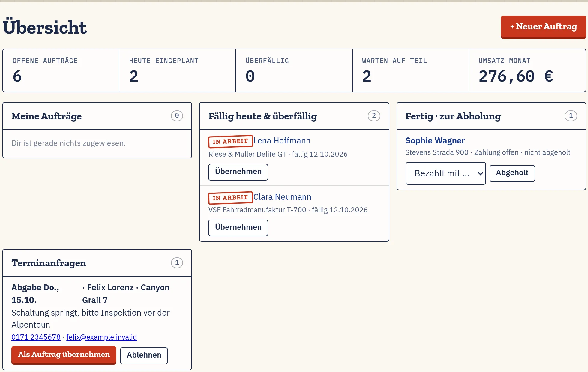Click the 'Schaltung springt' request description
The height and width of the screenshot is (372, 588).
(x=91, y=319)
